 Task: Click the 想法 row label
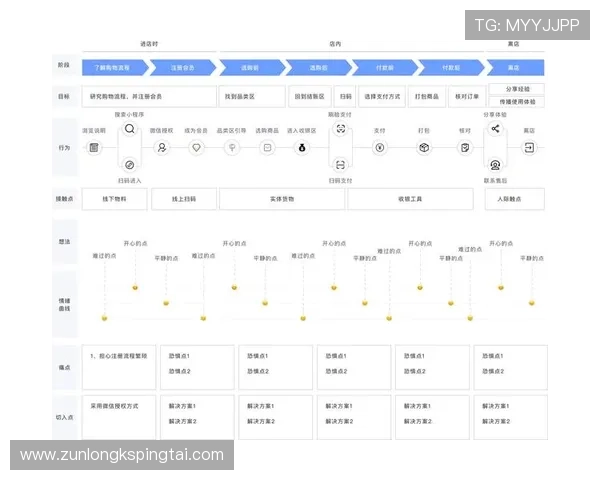click(64, 242)
